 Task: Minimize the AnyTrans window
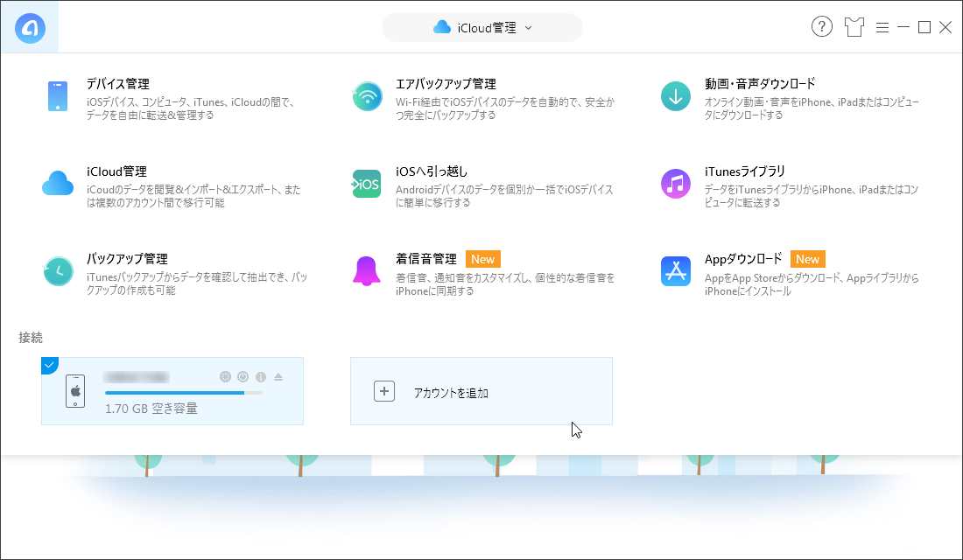click(903, 27)
